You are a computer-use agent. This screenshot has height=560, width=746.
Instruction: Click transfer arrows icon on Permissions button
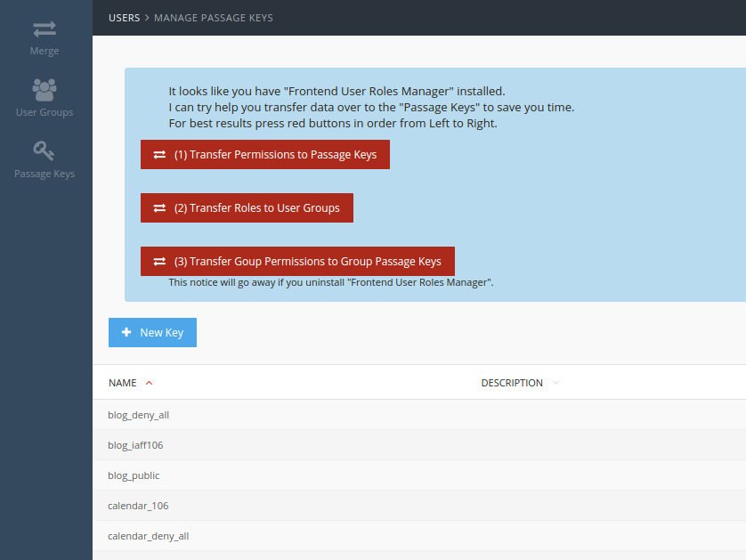pos(159,155)
